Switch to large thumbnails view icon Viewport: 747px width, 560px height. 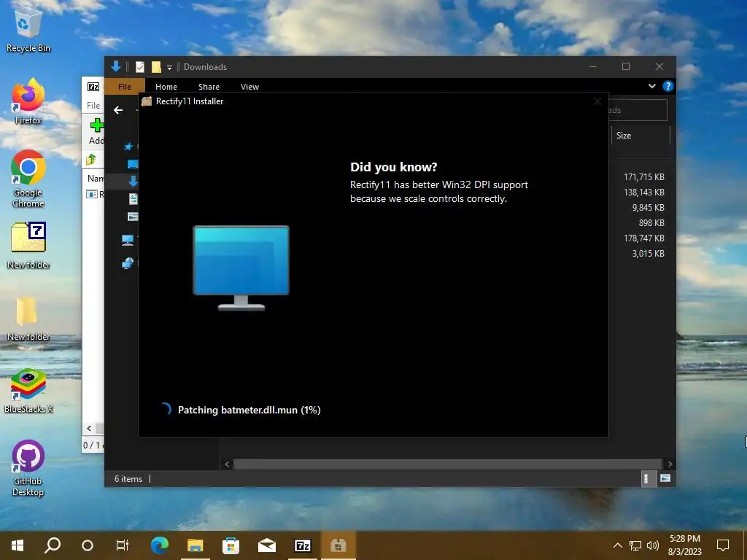coord(665,478)
